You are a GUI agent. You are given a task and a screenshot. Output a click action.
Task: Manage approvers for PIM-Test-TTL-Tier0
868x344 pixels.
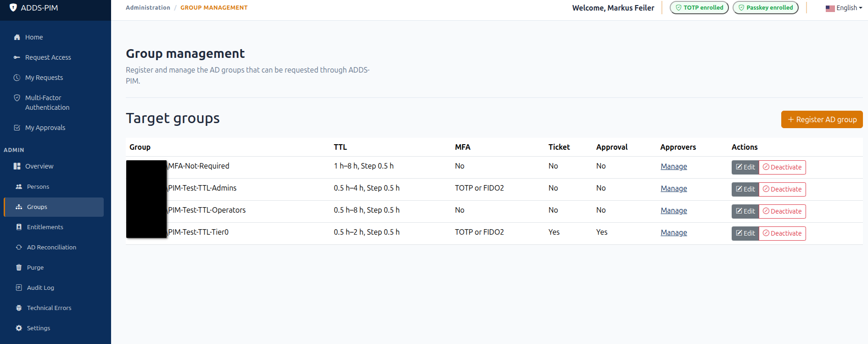pyautogui.click(x=674, y=232)
